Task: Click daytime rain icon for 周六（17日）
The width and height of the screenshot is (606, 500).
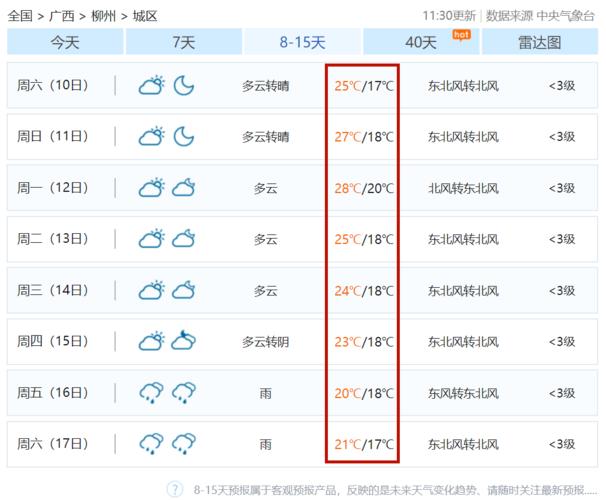Action: [x=152, y=444]
